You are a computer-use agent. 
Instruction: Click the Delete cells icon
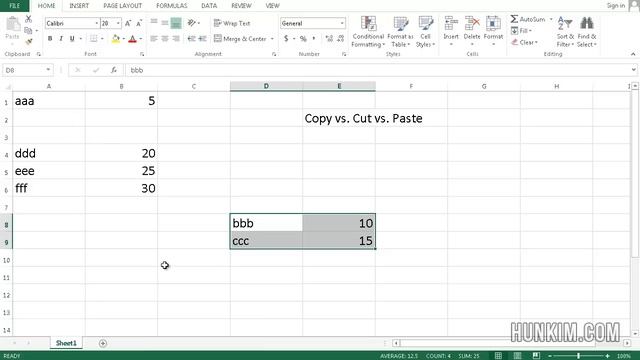pos(472,24)
